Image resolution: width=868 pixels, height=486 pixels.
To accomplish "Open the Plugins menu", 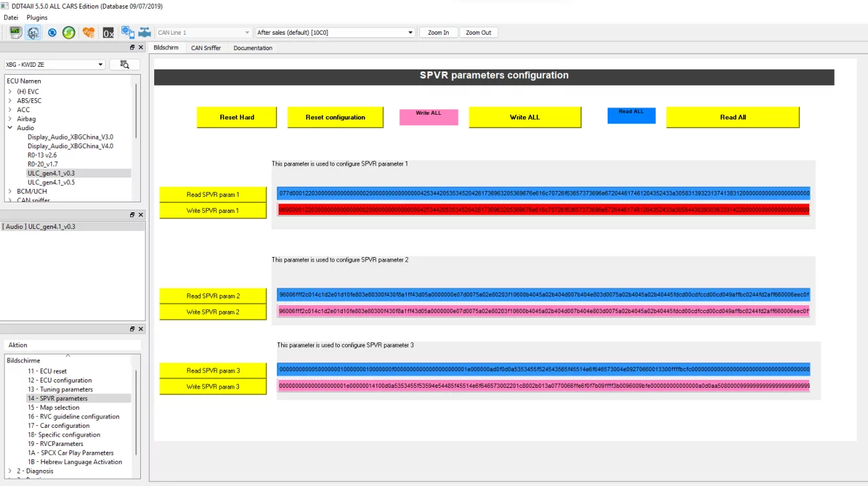I will [37, 17].
